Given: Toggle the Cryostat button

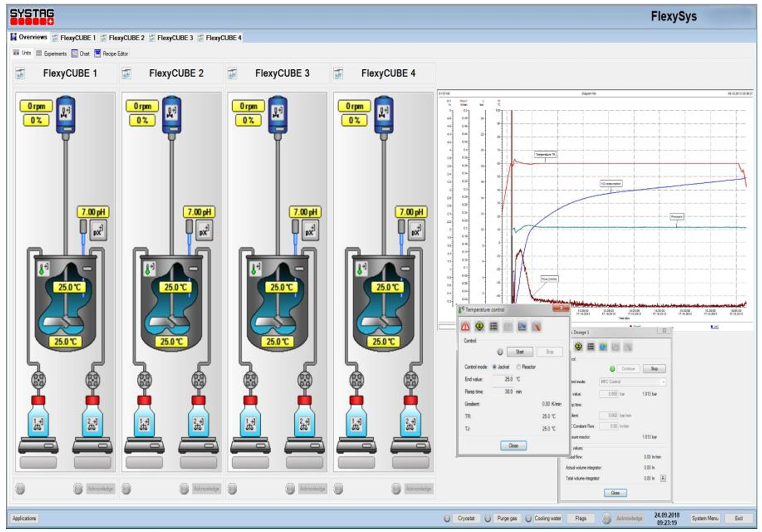Looking at the screenshot, I should (x=466, y=518).
